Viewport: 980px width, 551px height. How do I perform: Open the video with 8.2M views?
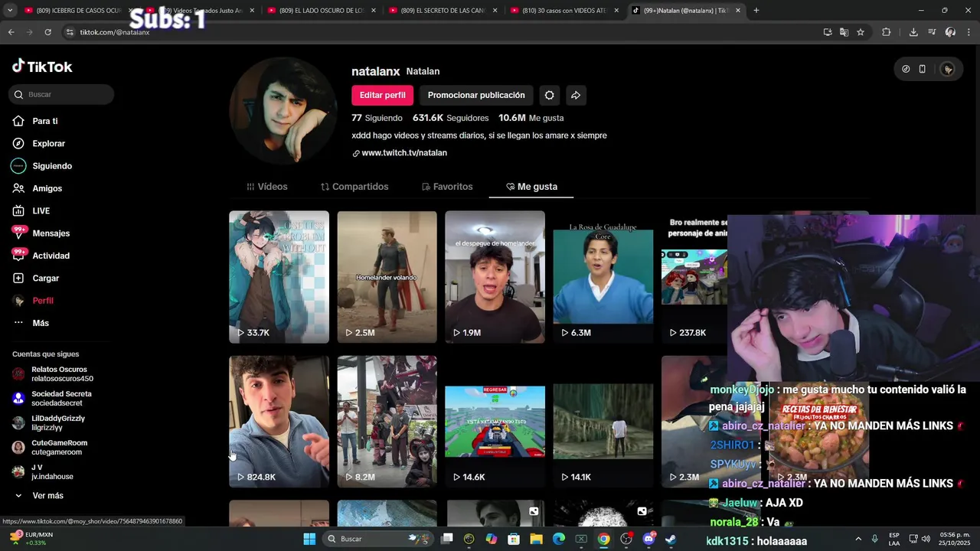[387, 421]
